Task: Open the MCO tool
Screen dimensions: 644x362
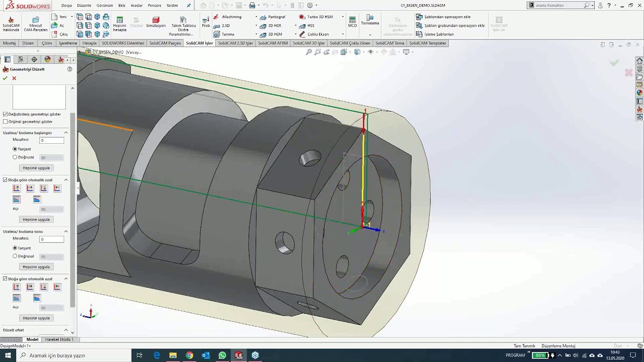Action: coord(352,22)
